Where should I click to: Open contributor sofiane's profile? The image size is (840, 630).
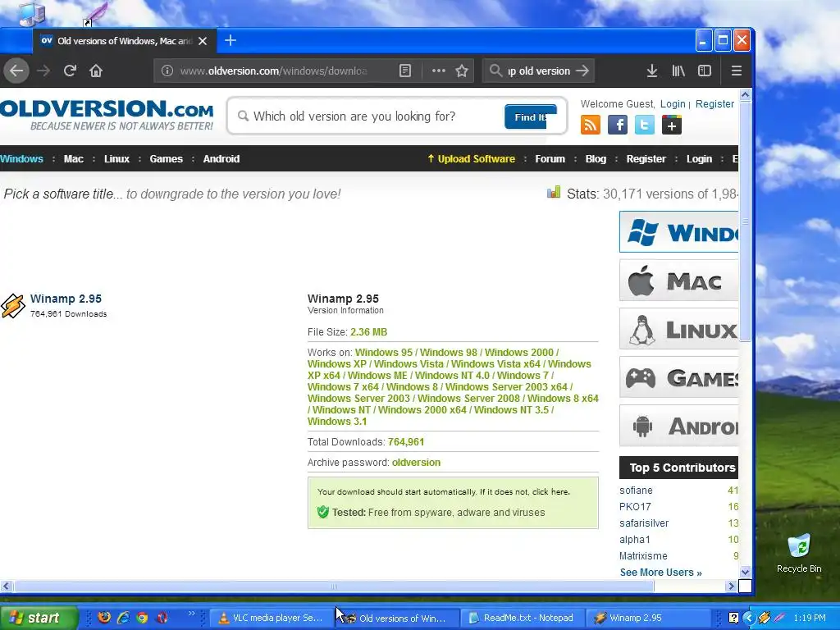tap(636, 491)
